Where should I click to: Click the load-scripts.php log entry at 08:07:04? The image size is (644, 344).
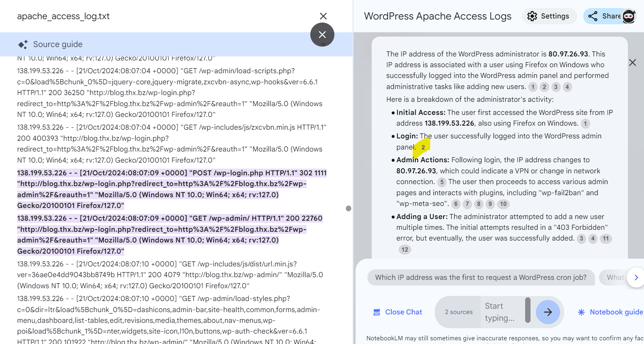[x=170, y=93]
